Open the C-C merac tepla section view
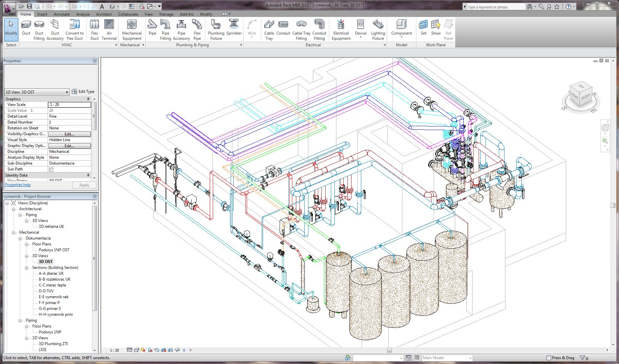Image resolution: width=619 pixels, height=364 pixels. [52, 285]
